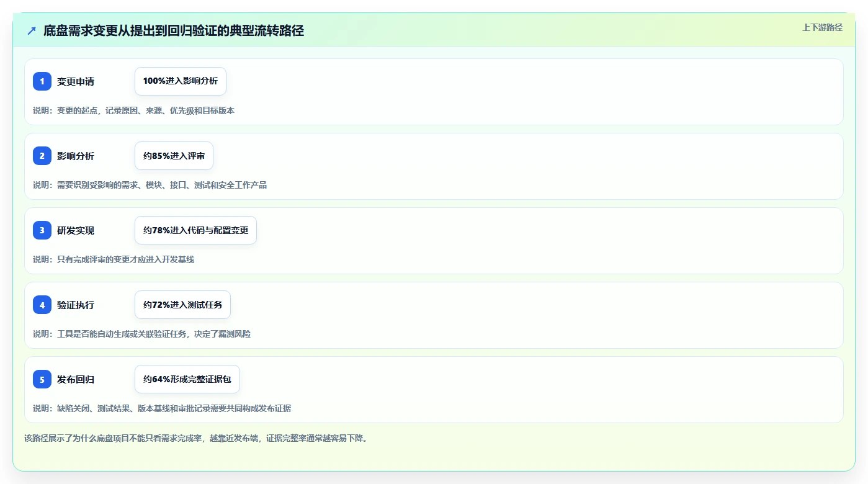Image resolution: width=868 pixels, height=484 pixels.
Task: Select step number 4 badge
Action: (42, 305)
